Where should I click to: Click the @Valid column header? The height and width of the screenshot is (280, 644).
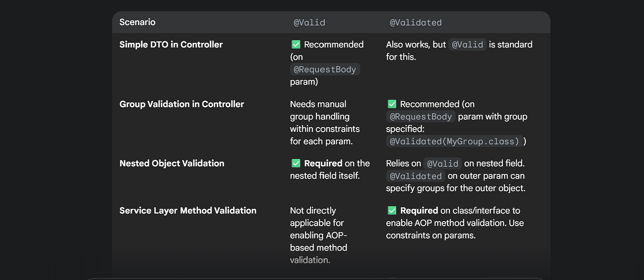tap(309, 23)
